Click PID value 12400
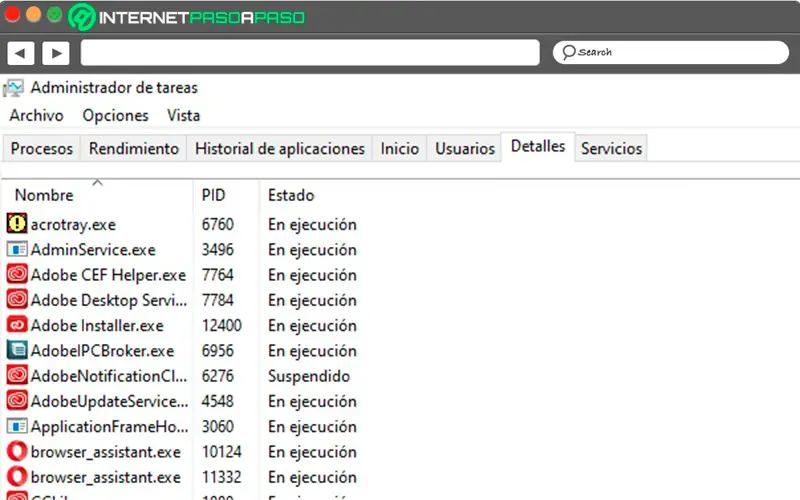The image size is (800, 500). (x=221, y=326)
